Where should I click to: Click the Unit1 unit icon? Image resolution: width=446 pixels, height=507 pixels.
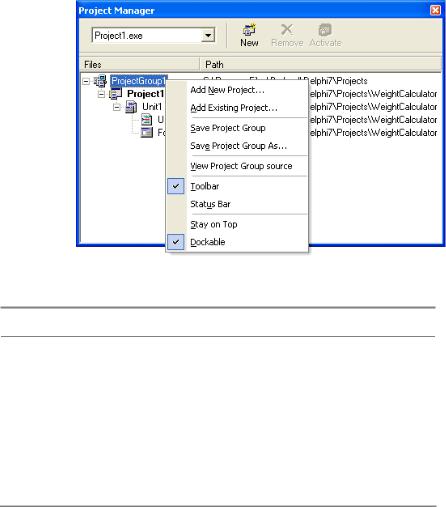pos(131,107)
